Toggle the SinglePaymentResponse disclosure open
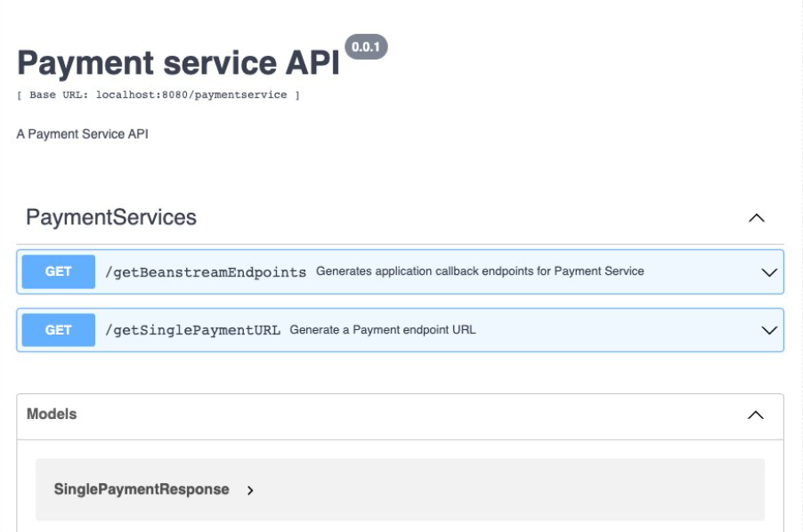Image resolution: width=803 pixels, height=532 pixels. pos(249,488)
